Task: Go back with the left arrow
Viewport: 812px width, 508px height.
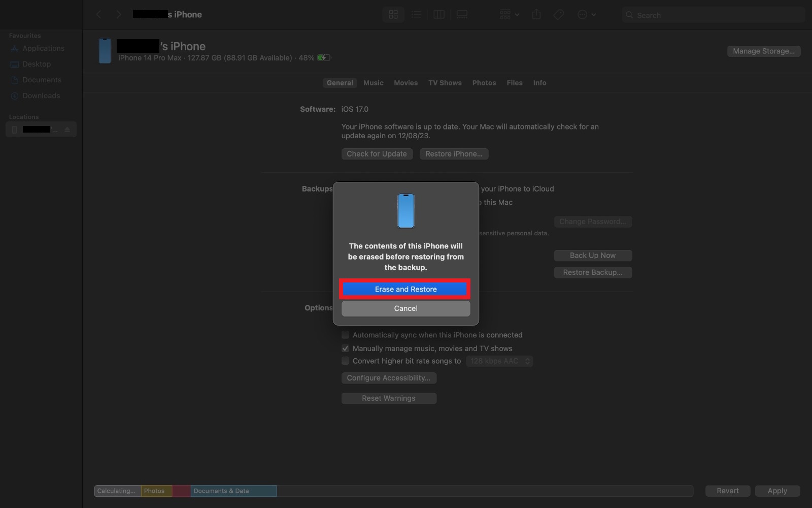Action: click(99, 15)
